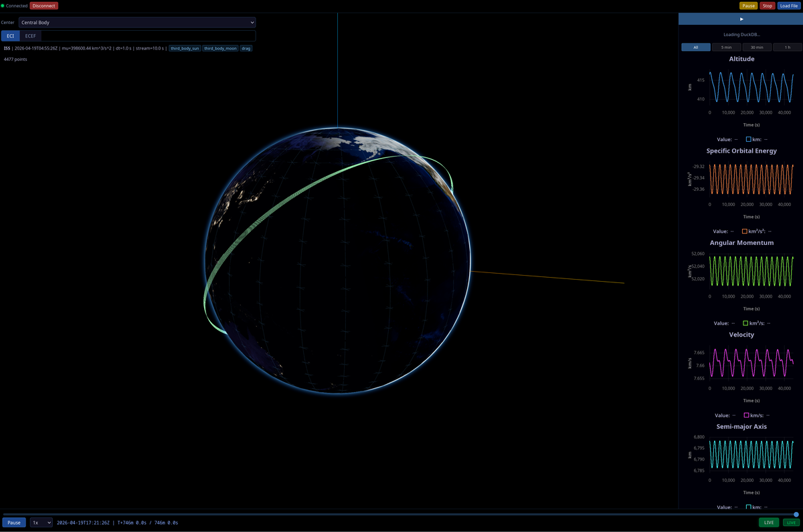Click the '4477 points' label

pyautogui.click(x=15, y=60)
